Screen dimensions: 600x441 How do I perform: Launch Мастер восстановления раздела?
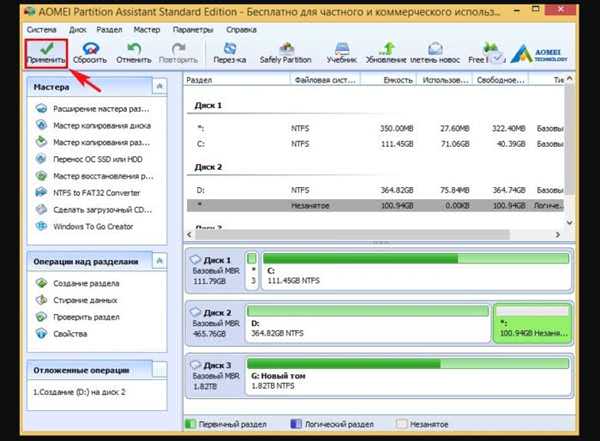click(94, 176)
